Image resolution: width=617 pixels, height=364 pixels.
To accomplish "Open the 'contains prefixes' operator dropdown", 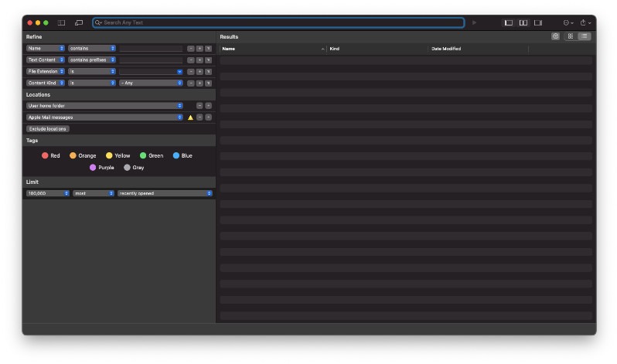I will (x=92, y=60).
